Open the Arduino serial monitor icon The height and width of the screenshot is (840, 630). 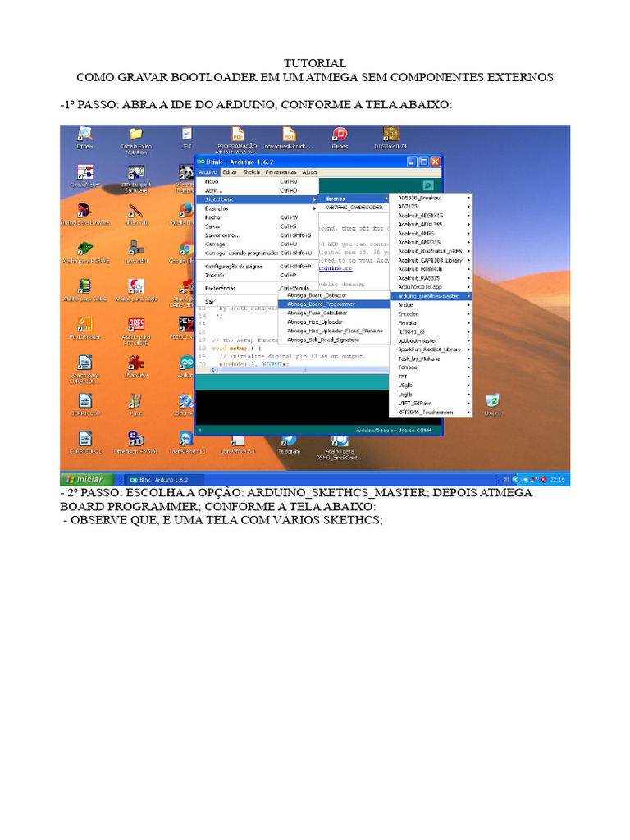click(428, 185)
